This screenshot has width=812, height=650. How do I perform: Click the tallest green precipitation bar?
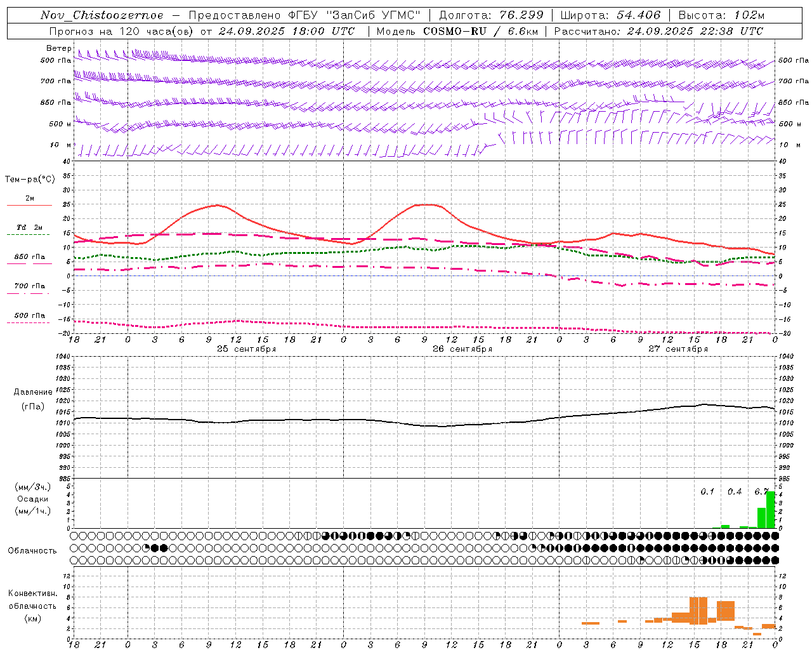point(771,510)
